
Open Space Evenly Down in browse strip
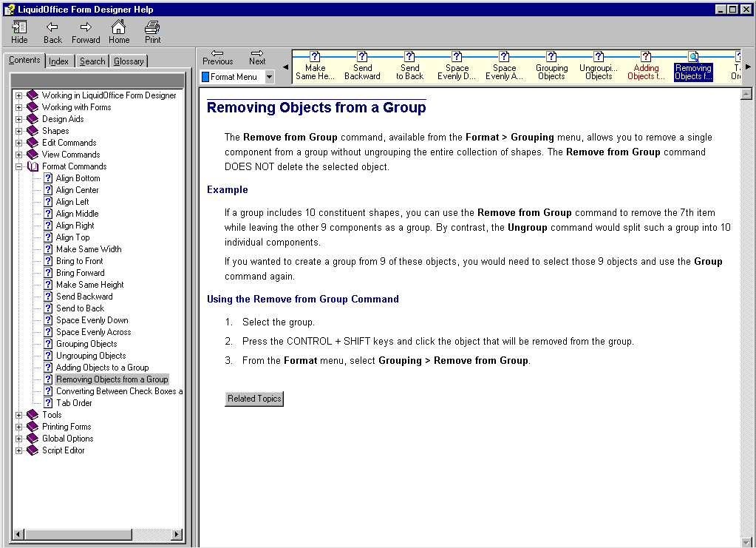pos(457,67)
